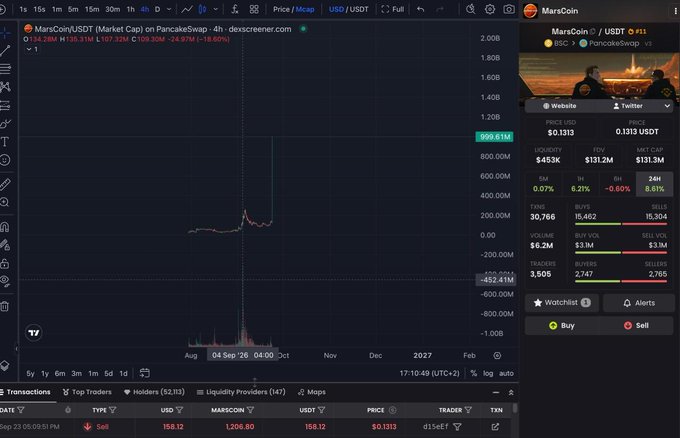Set chart range to 1d
Viewport: 680px width, 438px height.
coord(124,373)
